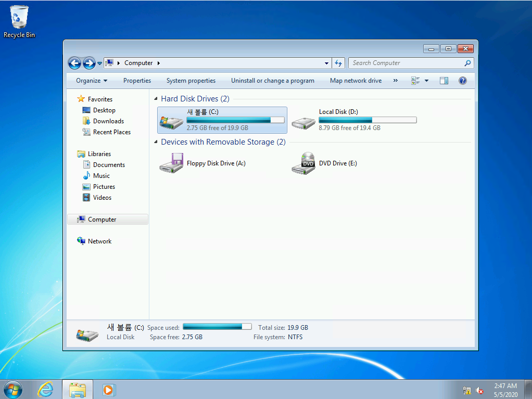Click the computer icon in address bar
Viewport: 532px width, 399px height.
109,63
